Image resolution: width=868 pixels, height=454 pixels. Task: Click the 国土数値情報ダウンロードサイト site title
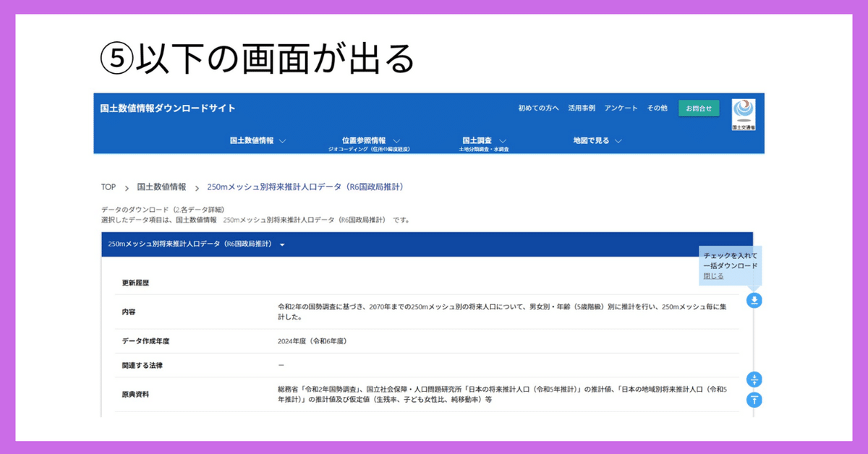click(166, 107)
